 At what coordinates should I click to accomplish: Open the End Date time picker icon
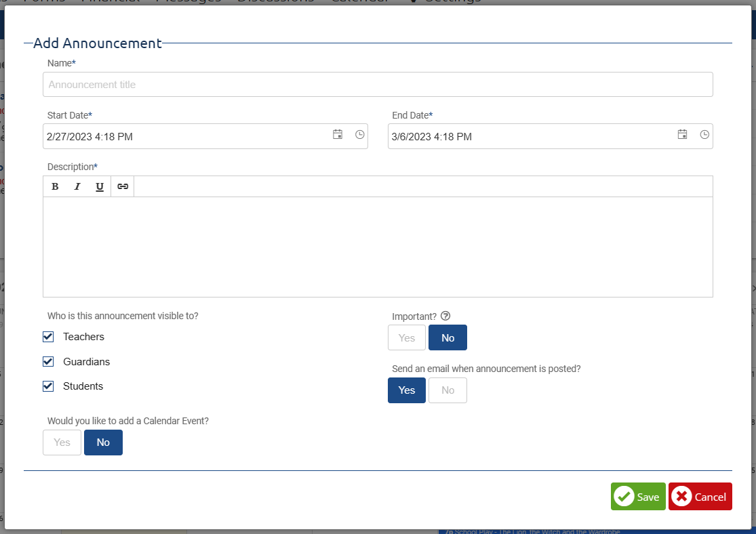click(704, 134)
